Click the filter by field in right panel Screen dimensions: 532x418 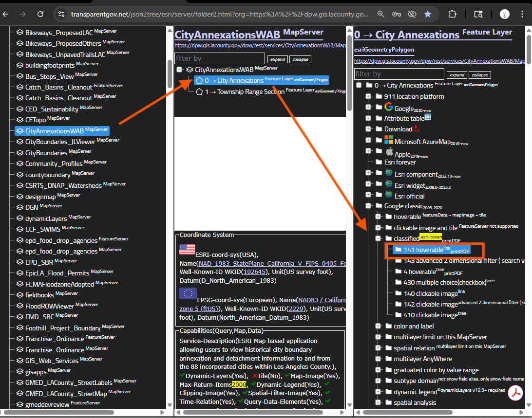point(399,74)
